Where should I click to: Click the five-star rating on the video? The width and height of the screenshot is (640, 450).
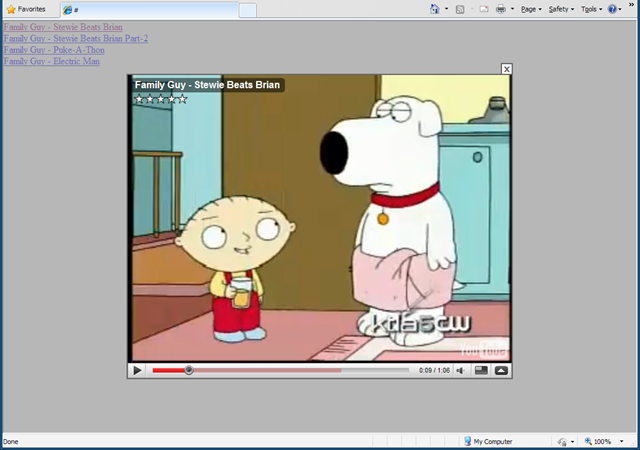161,99
